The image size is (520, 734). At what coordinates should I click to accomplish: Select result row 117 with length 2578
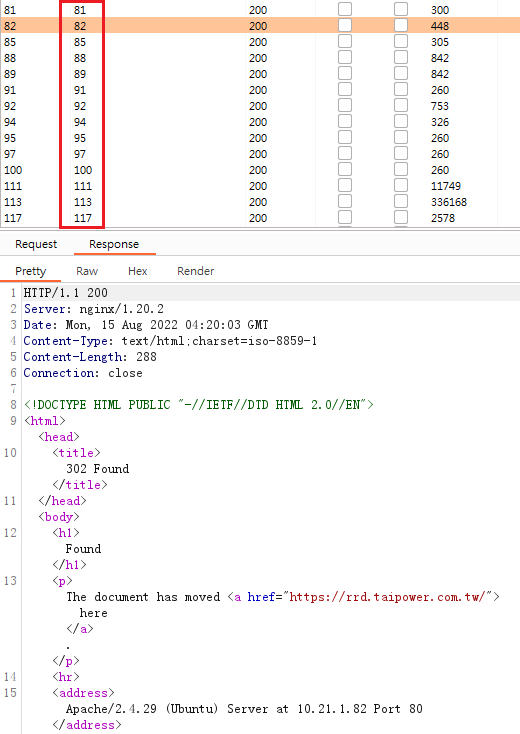click(260, 218)
